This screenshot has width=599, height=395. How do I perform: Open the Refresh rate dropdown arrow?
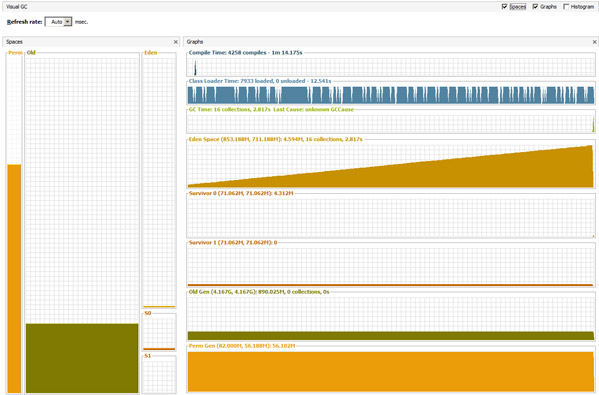pyautogui.click(x=68, y=22)
